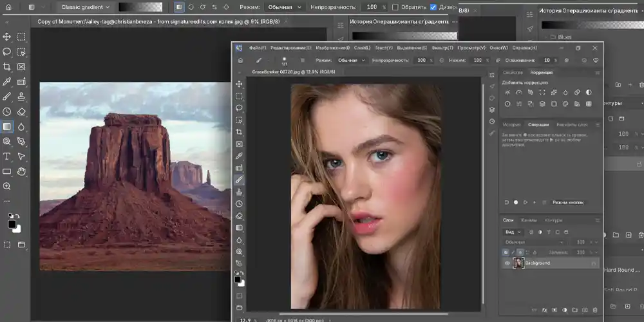Select the Crop tool in back window

(7, 66)
